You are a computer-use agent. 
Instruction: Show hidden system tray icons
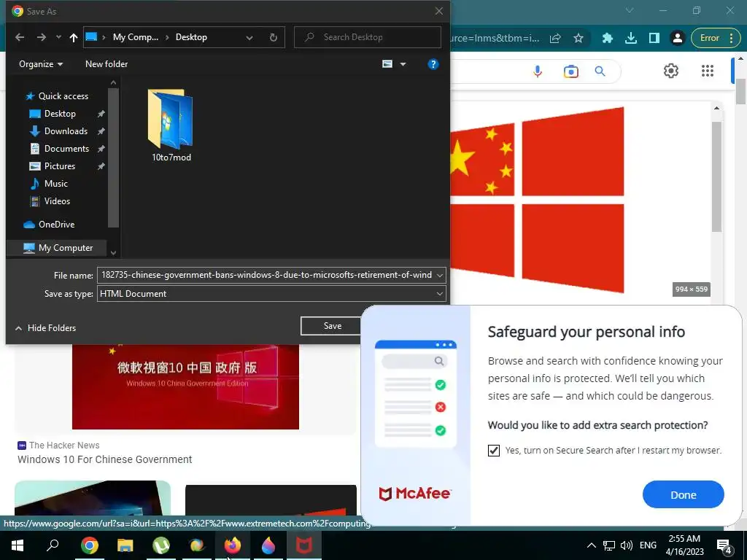tap(591, 545)
